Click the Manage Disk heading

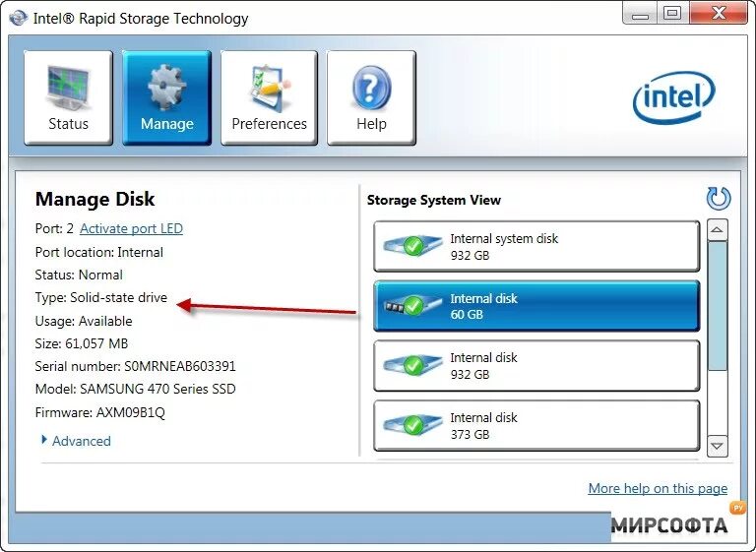[94, 199]
